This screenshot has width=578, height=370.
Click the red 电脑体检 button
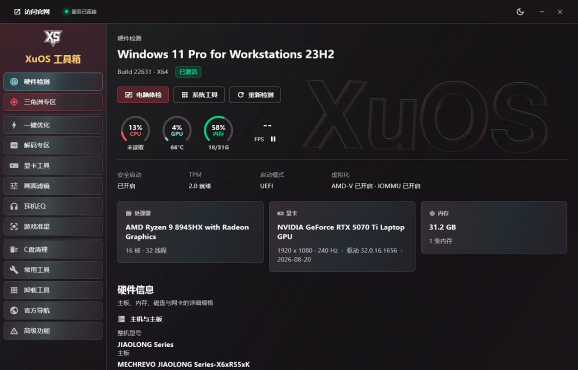click(143, 95)
